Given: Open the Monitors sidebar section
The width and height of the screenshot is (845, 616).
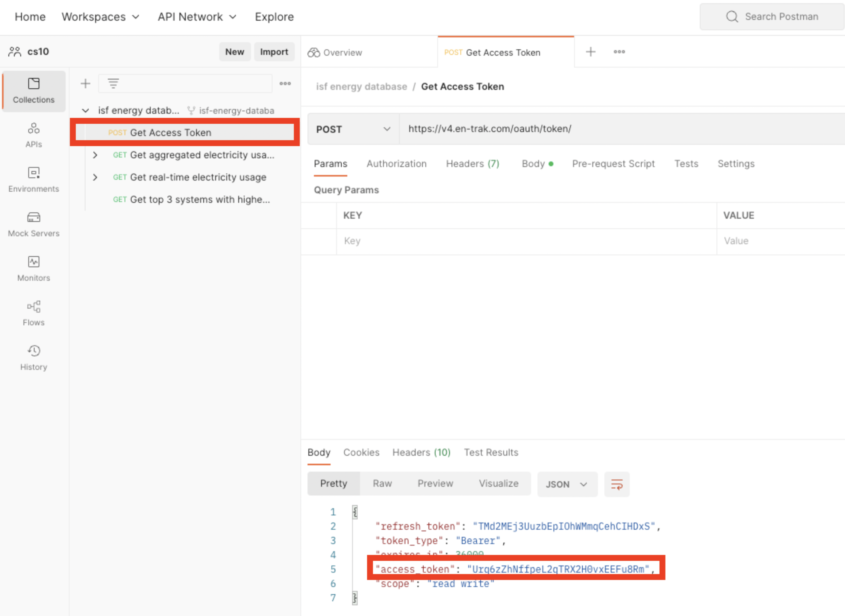Looking at the screenshot, I should (33, 269).
